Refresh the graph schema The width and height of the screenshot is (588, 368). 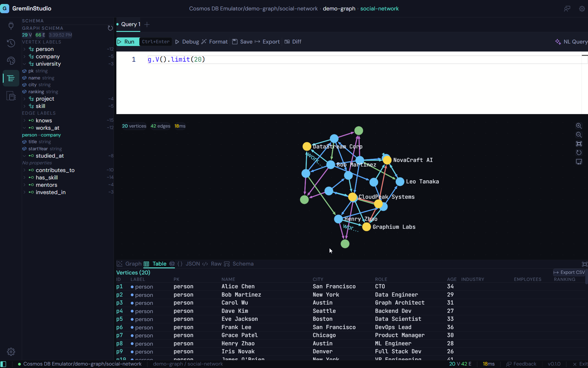pos(110,28)
